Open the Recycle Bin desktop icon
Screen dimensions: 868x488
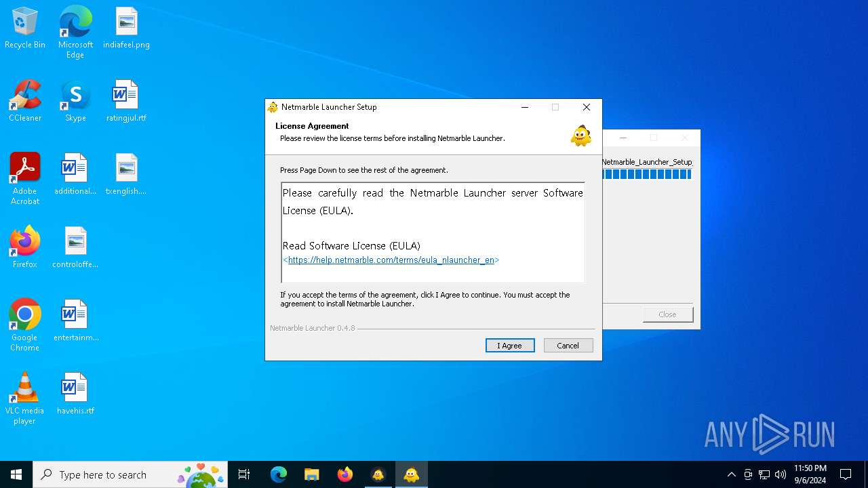point(25,28)
